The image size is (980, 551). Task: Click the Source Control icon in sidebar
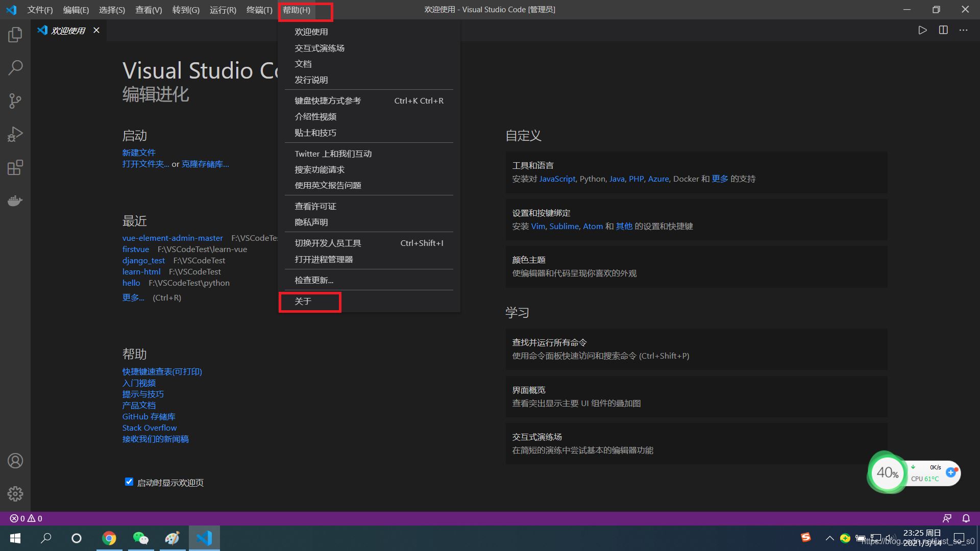coord(15,100)
